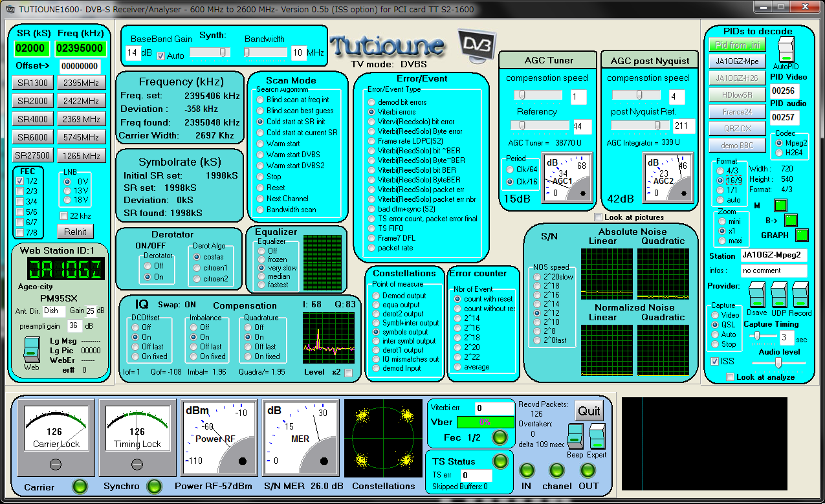Flip the Web switch in station panel
Screen dimensions: 825x504
tap(31, 349)
